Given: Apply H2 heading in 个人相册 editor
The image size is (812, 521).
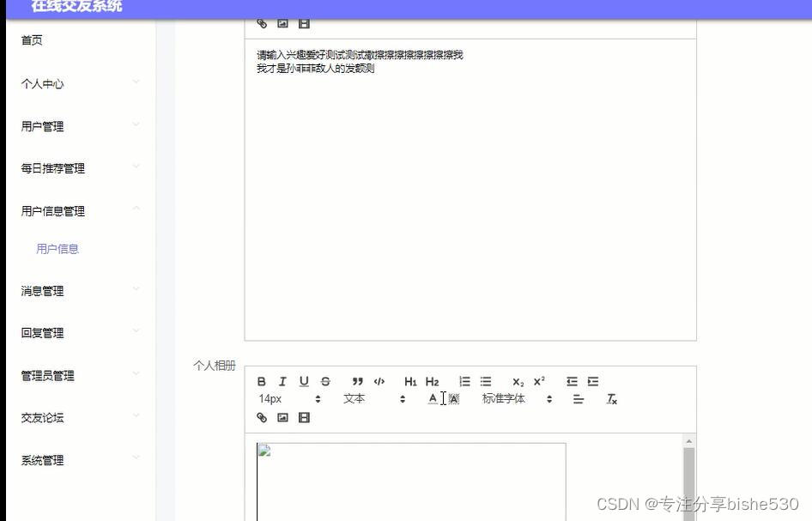Looking at the screenshot, I should coord(433,382).
